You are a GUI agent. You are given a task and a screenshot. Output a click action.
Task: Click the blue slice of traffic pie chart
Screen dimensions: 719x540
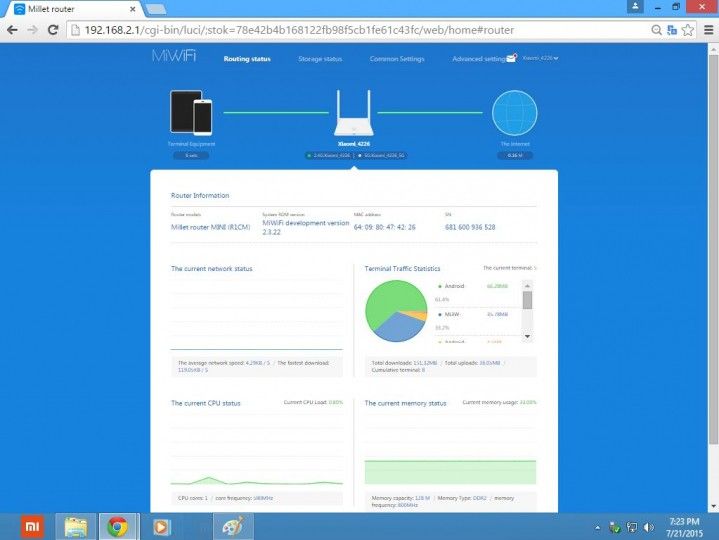pyautogui.click(x=400, y=328)
